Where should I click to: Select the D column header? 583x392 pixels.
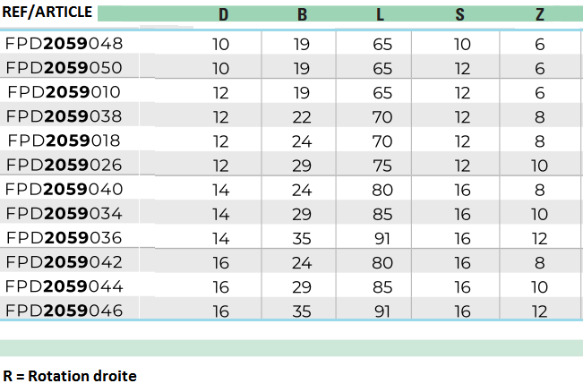pyautogui.click(x=223, y=14)
